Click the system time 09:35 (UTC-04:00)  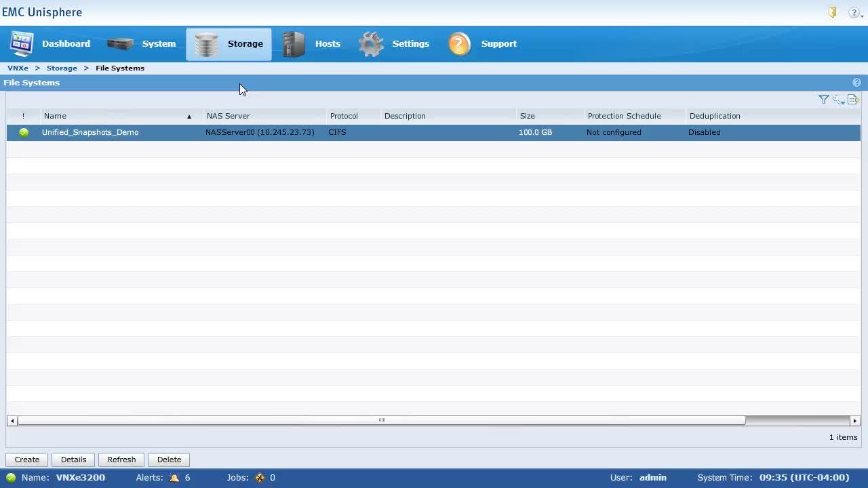[804, 478]
